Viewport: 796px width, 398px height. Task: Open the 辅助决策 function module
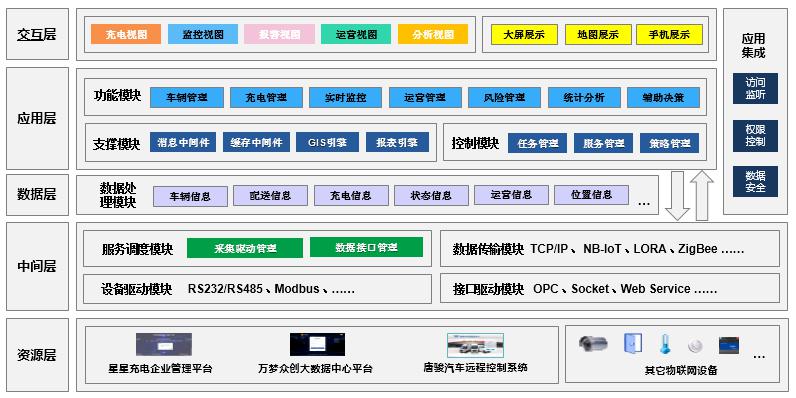tap(663, 97)
